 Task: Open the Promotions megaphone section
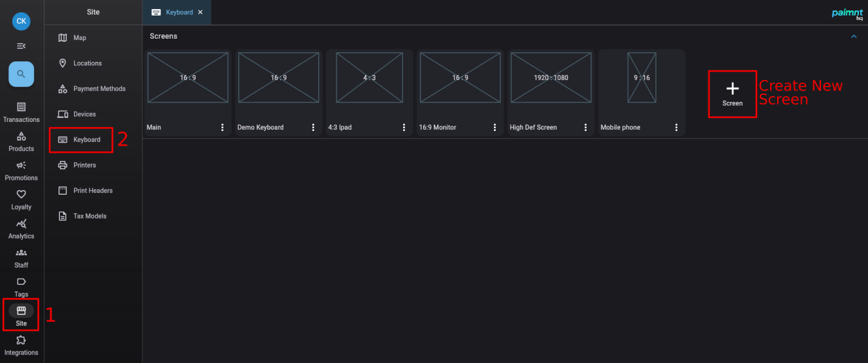[21, 170]
